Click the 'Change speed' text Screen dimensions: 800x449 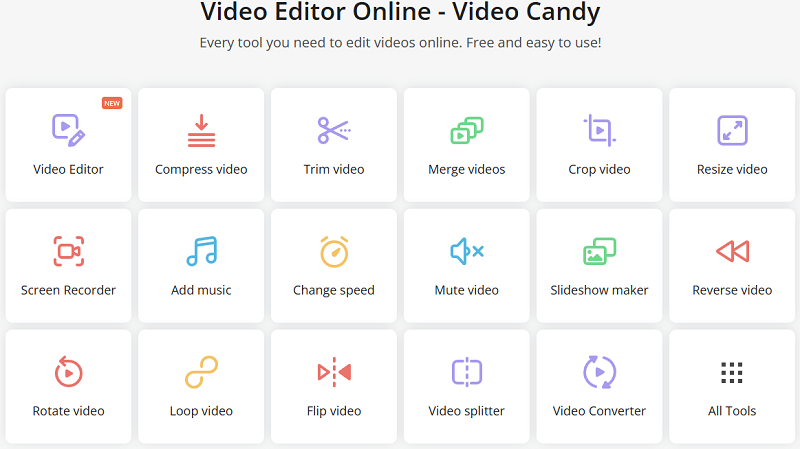334,290
